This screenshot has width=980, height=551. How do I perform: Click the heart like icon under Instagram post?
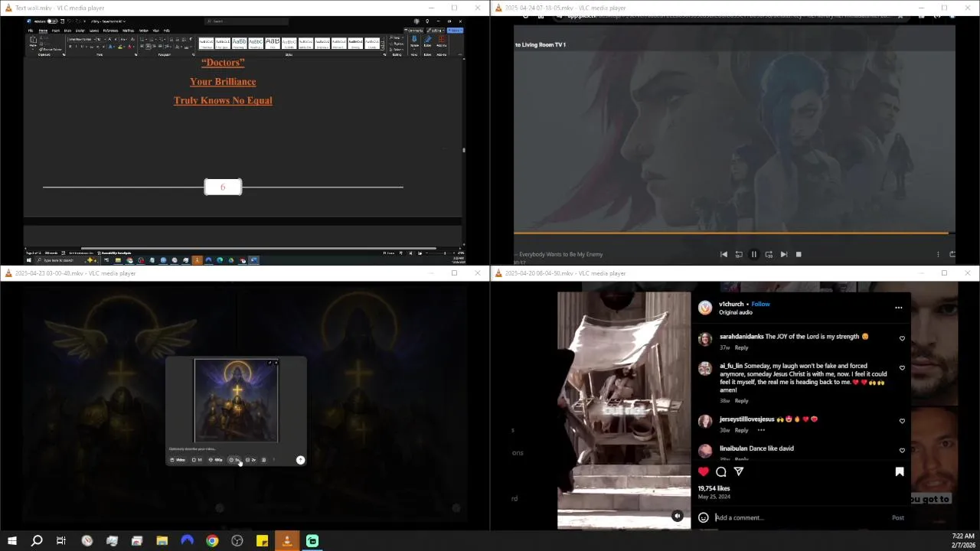pos(703,471)
